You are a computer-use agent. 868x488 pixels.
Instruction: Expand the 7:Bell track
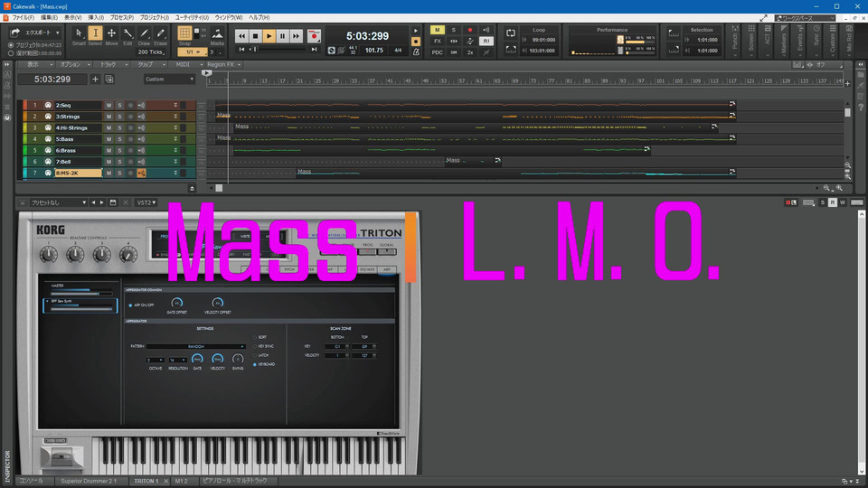(175, 162)
